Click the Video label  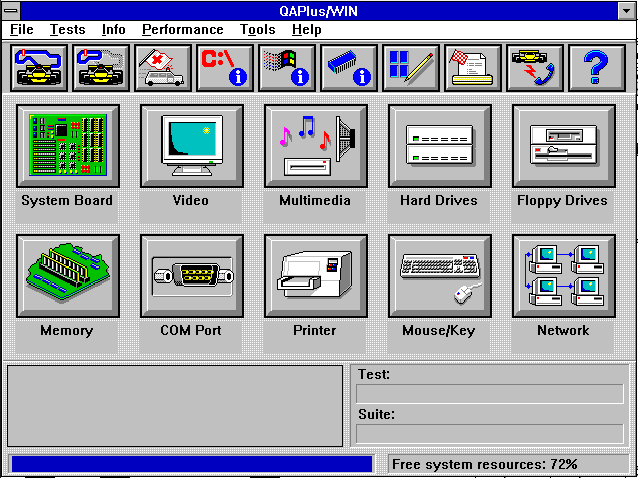click(191, 201)
